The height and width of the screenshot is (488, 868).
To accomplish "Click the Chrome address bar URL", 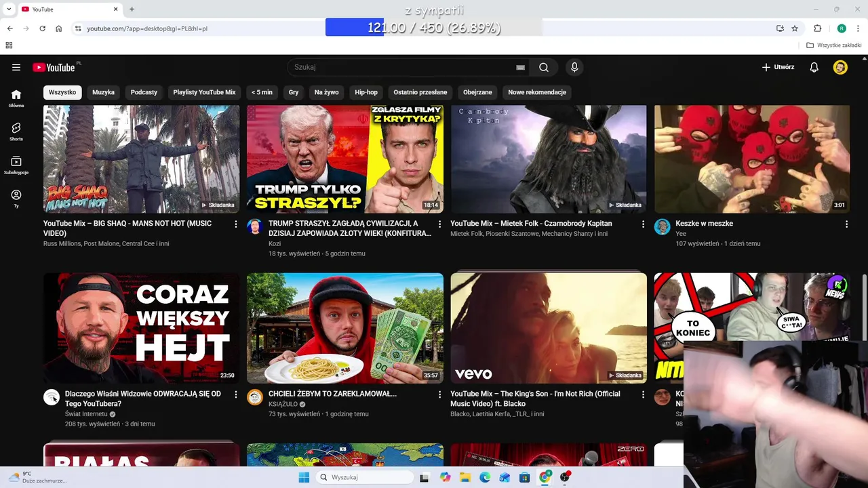I will [x=147, y=28].
